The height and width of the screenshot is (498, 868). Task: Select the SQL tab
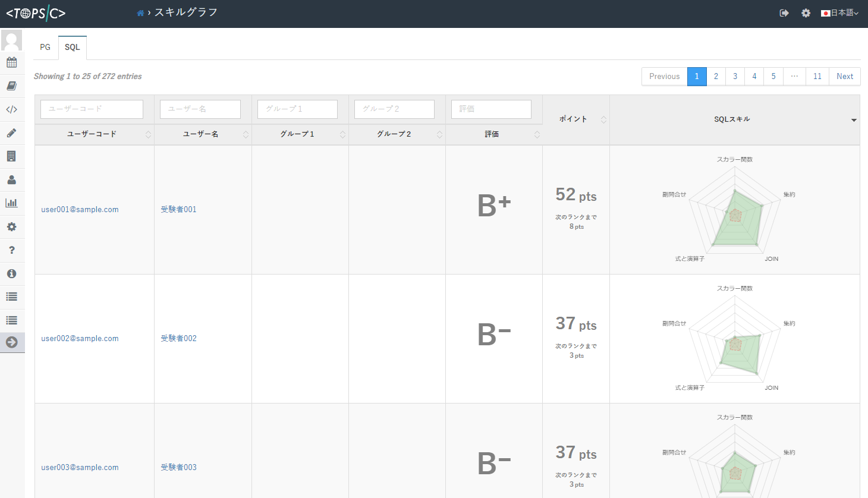pos(73,48)
